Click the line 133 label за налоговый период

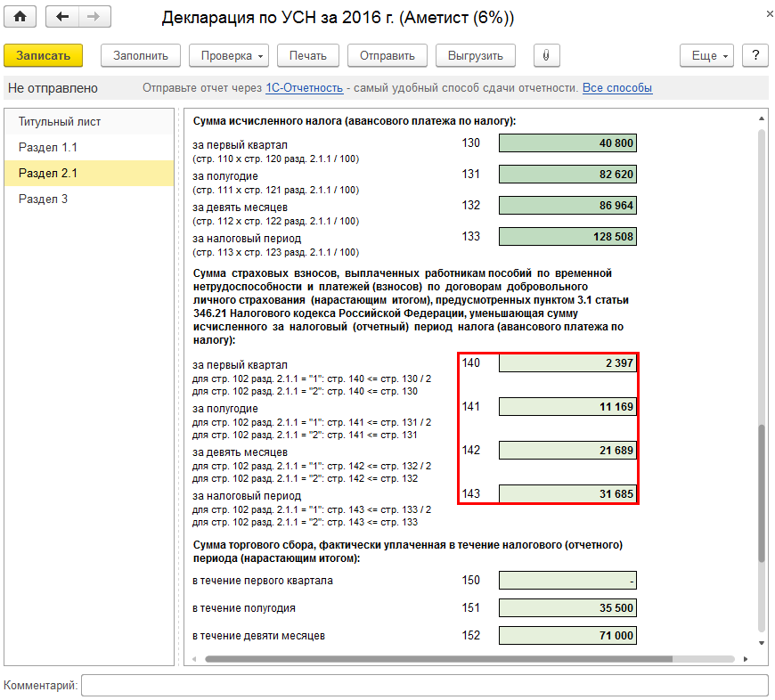click(x=247, y=239)
